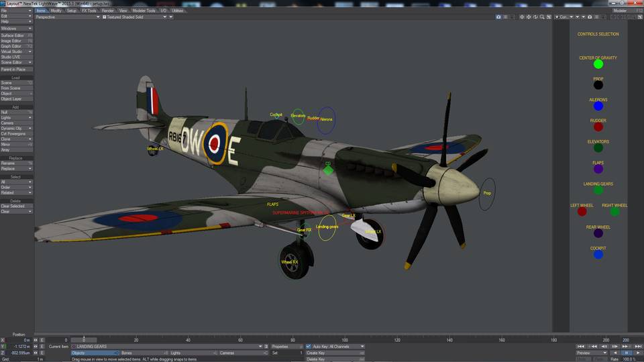Click the viewport maximize icon next to zoom
644x362 pixels.
(549, 17)
